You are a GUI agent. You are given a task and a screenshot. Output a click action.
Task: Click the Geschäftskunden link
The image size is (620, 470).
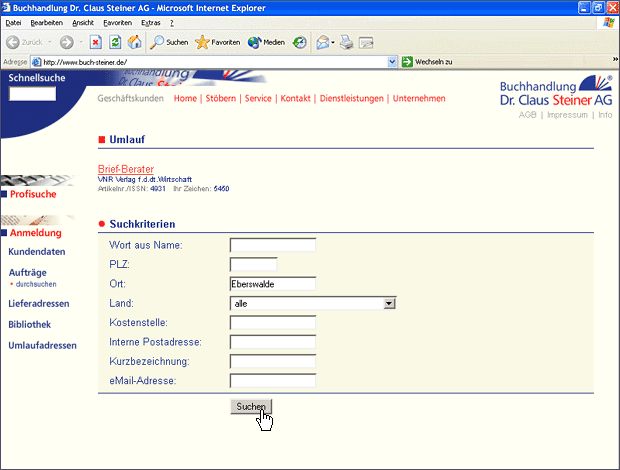130,98
